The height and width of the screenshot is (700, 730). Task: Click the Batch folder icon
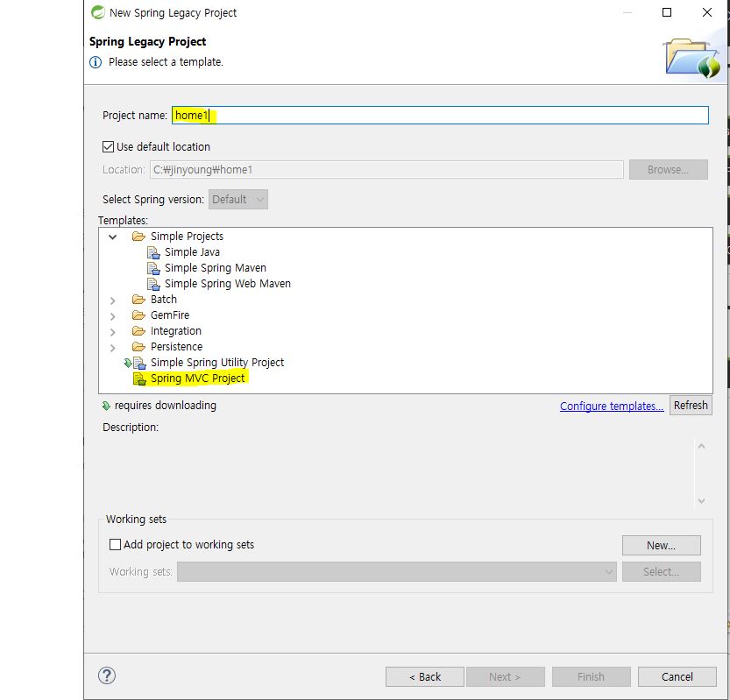(138, 300)
